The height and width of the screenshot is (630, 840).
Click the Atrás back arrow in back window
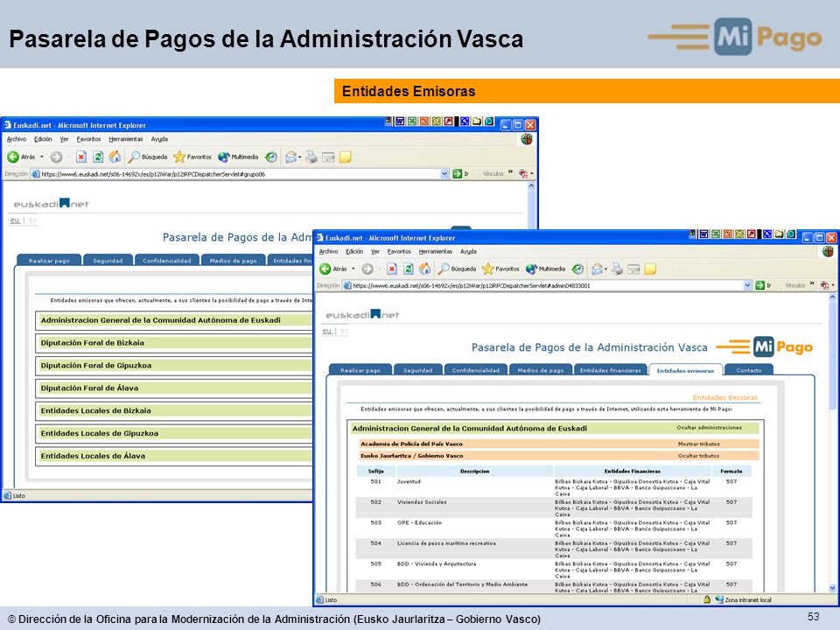coord(13,157)
